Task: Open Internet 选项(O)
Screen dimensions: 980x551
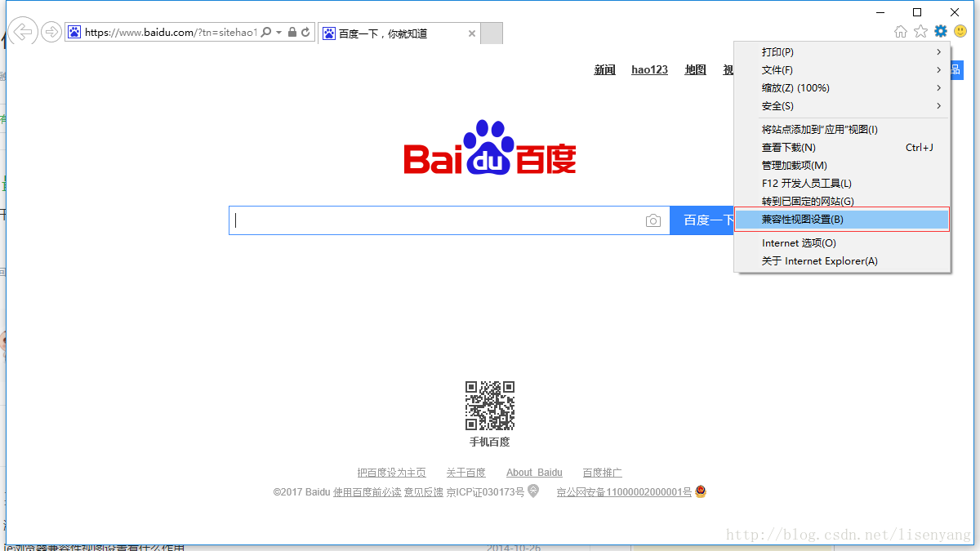Action: tap(842, 243)
